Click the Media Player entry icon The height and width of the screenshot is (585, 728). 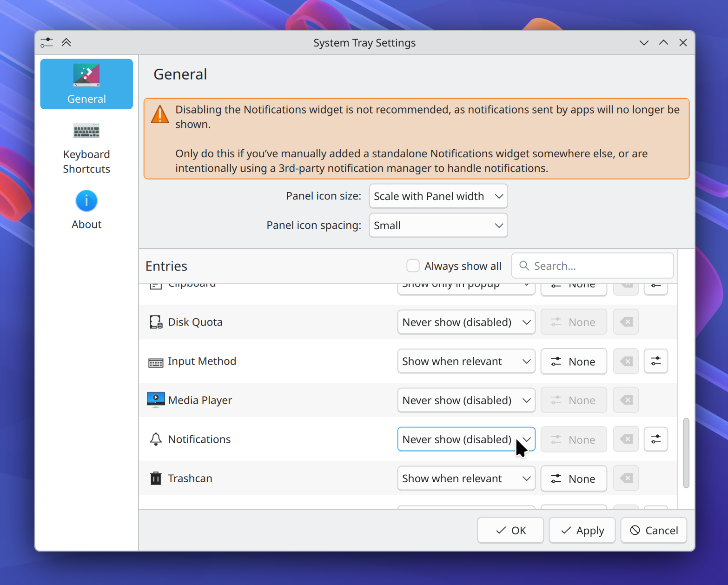pos(156,399)
